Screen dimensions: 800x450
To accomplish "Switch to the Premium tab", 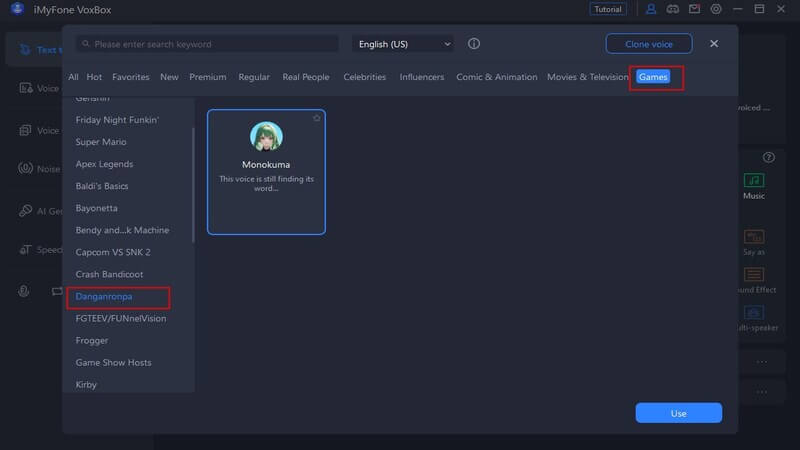I will coord(208,77).
